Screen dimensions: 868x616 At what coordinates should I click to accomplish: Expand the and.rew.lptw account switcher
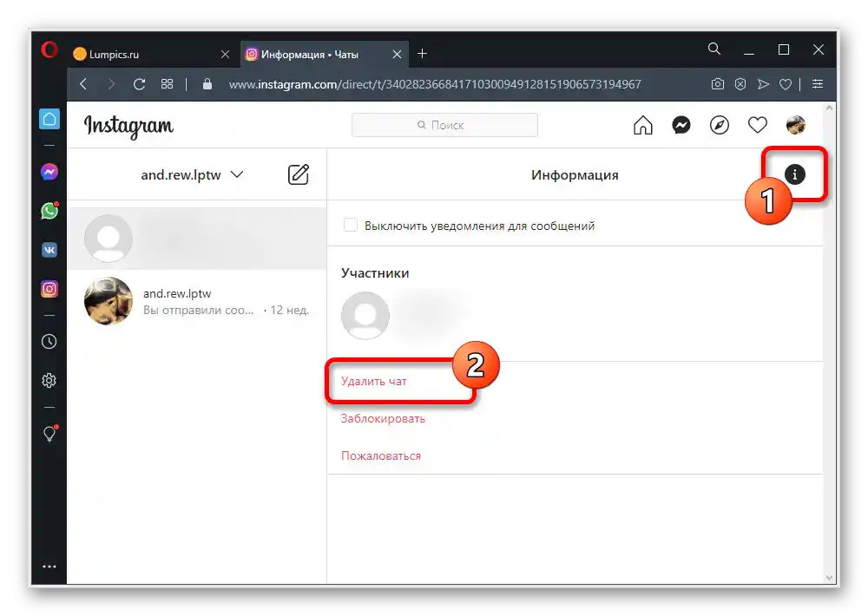tap(192, 175)
